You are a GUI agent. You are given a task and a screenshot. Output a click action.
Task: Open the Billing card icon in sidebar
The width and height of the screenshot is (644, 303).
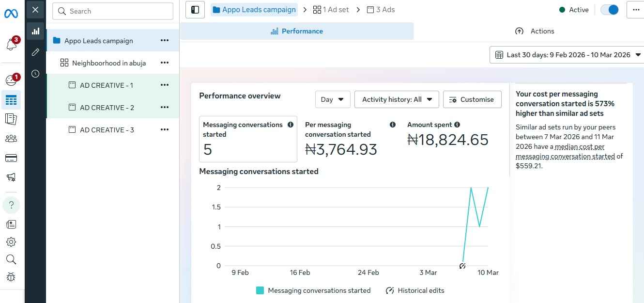tap(11, 158)
